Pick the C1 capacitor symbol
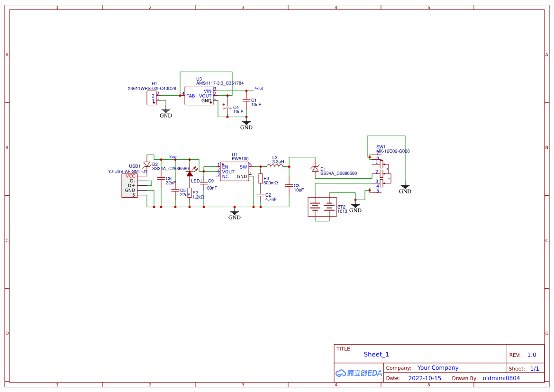Viewport: 554px width, 392px height. point(246,101)
